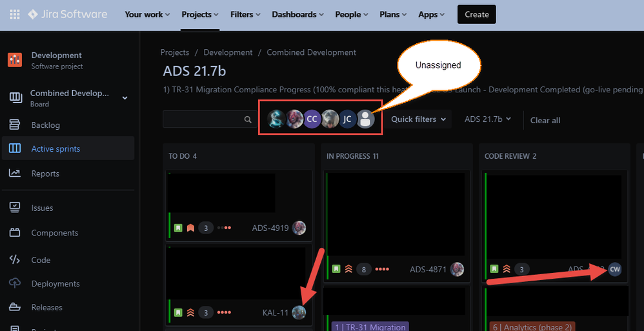This screenshot has width=644, height=331.
Task: Click the 6 | Analytics (phase 2) epic label
Action: 532,327
